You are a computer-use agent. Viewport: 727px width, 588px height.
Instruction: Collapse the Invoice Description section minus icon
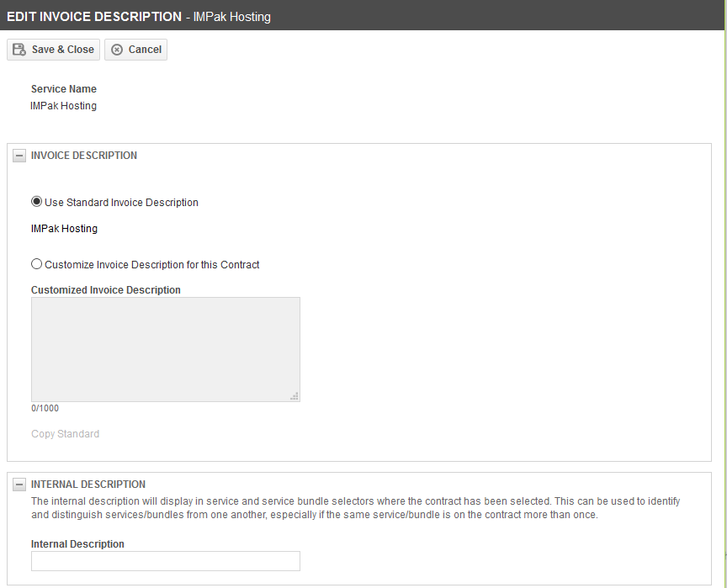tap(19, 156)
